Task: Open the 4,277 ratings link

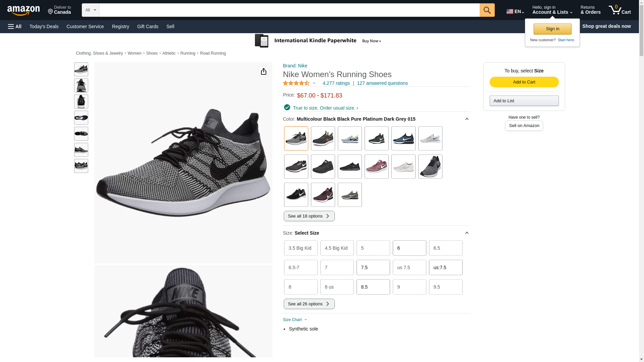Action: [336, 83]
